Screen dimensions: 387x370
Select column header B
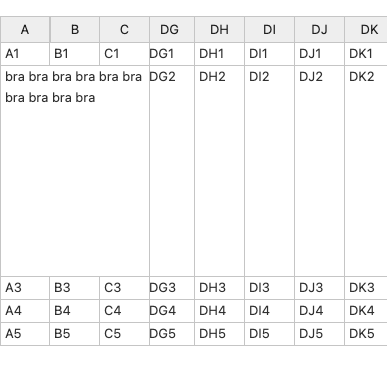75,30
